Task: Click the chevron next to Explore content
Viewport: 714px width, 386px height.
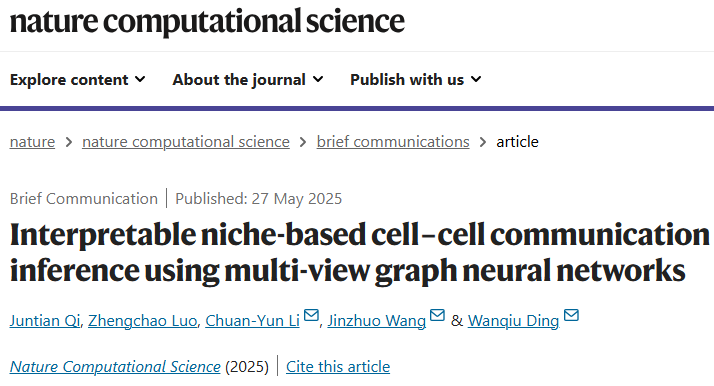Action: (x=140, y=80)
